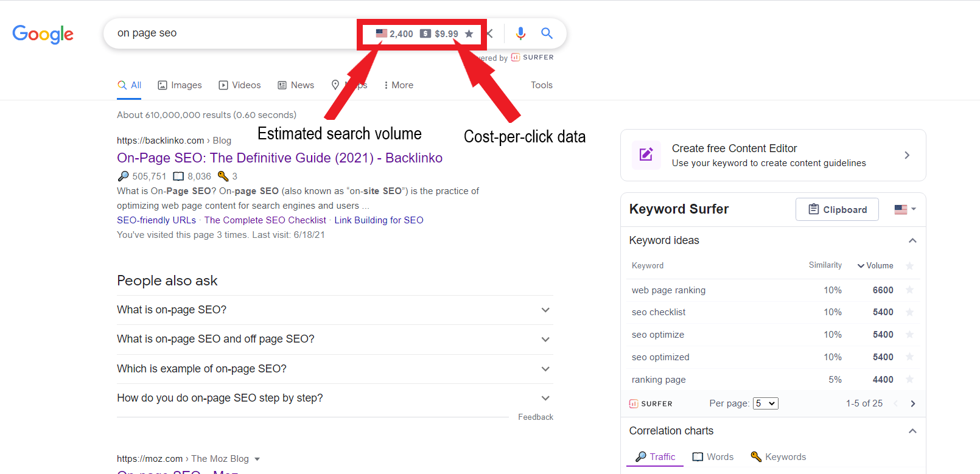Open Link Building for SEO sitelink
This screenshot has width=980, height=474.
[379, 220]
